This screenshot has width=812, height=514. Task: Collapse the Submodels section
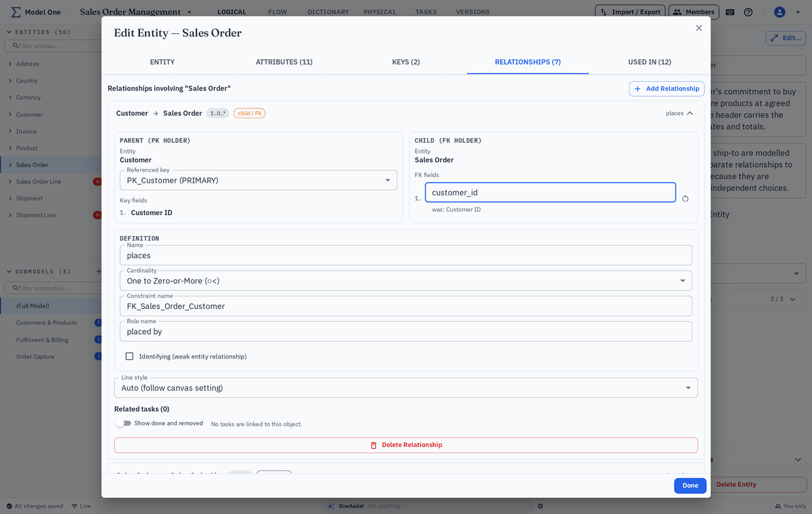pos(9,271)
